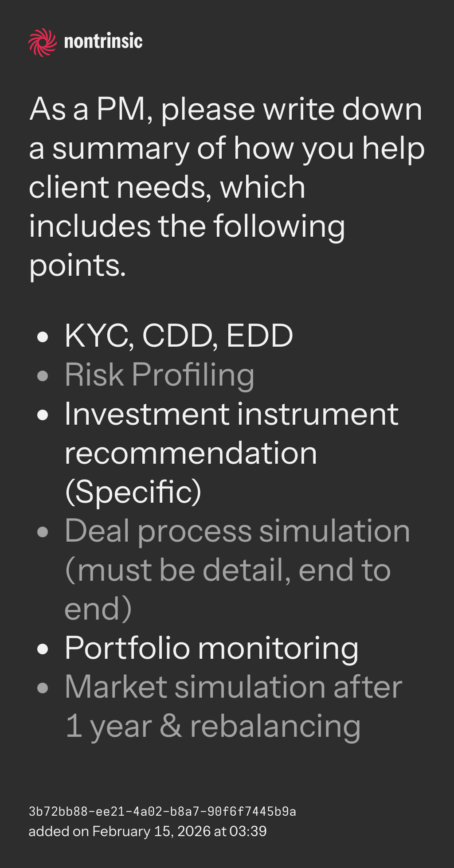Click the greyed 'Risk Profiling' item
The height and width of the screenshot is (868, 454).
click(160, 375)
